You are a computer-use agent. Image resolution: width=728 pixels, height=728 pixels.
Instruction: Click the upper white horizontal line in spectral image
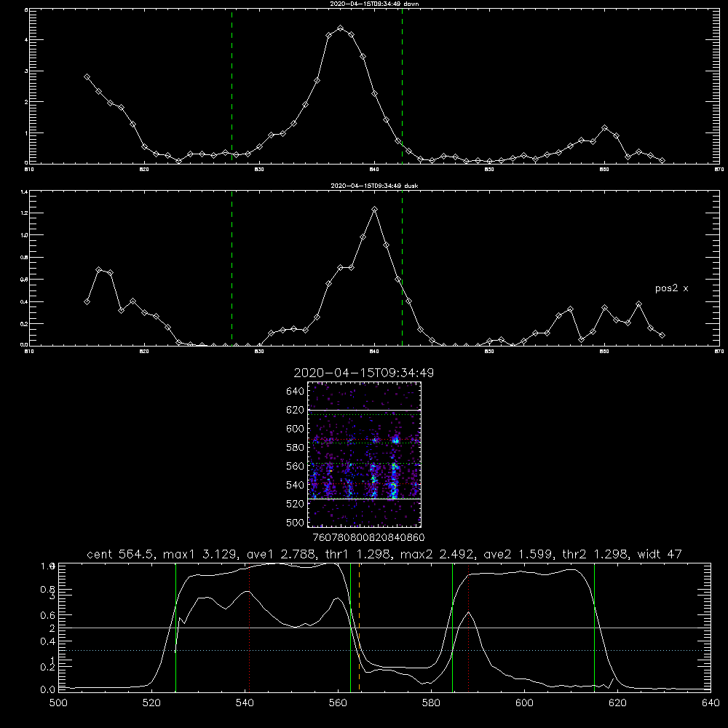(365, 410)
